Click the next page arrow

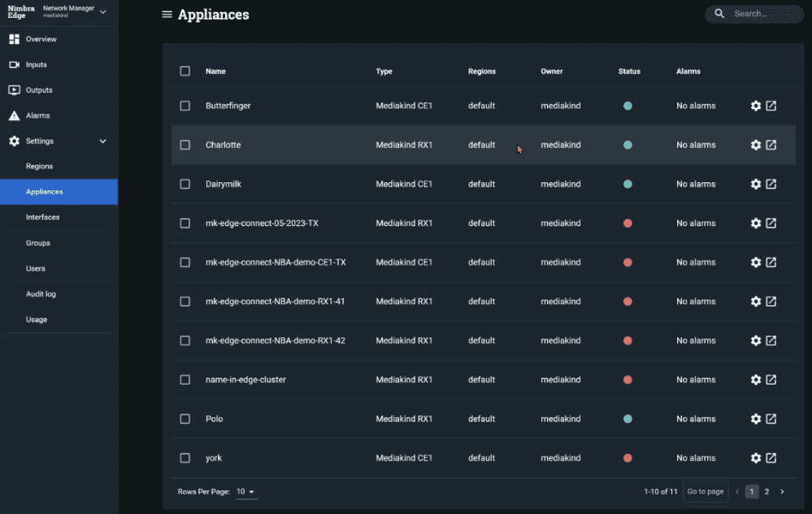[782, 491]
